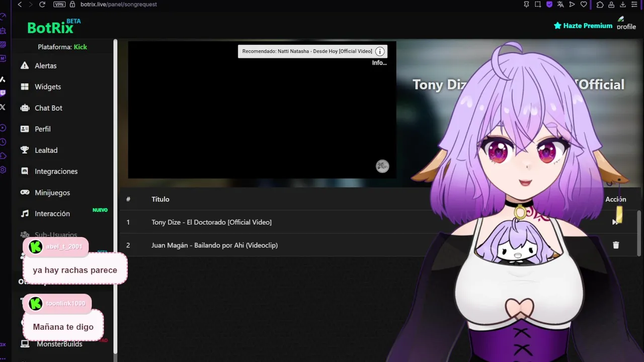The height and width of the screenshot is (362, 644).
Task: Click the translate page icon
Action: pyautogui.click(x=560, y=5)
